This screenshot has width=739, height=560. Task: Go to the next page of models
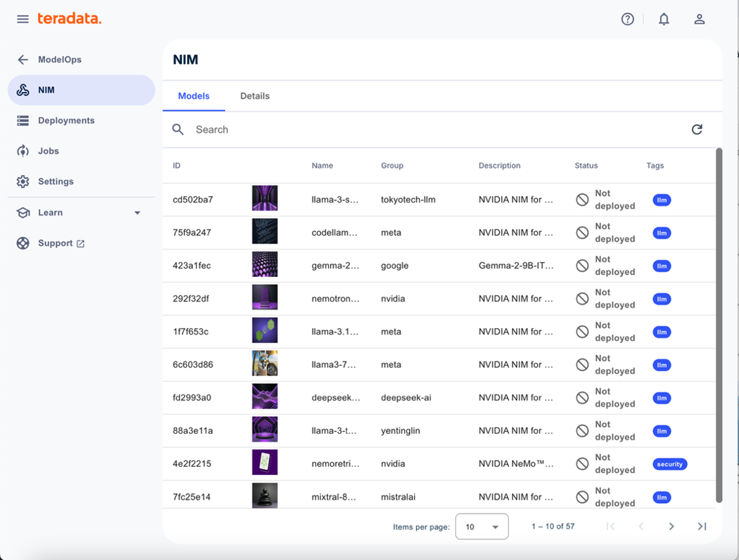(671, 526)
